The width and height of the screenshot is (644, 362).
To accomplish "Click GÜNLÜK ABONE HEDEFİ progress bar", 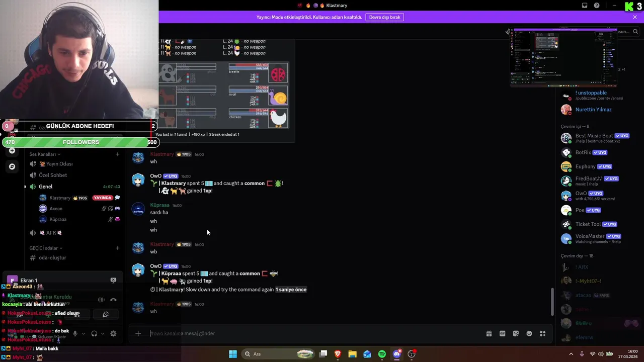I will coord(79,126).
